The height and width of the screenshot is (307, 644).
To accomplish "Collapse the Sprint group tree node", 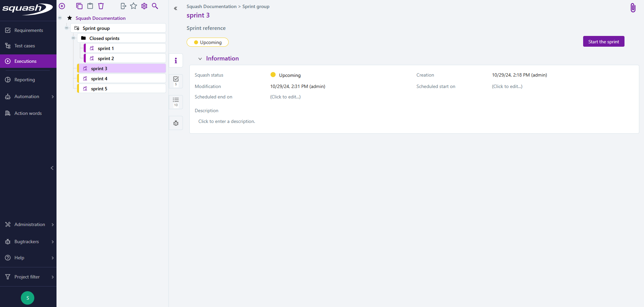I will click(x=67, y=28).
